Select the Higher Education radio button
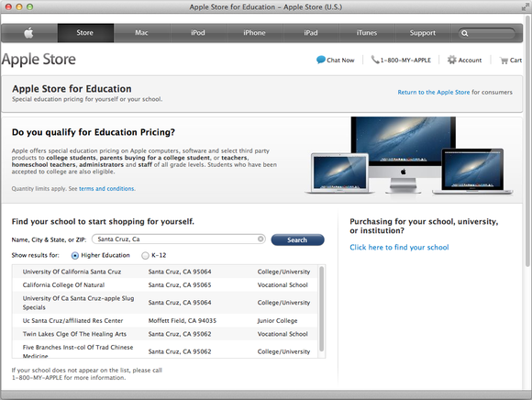The width and height of the screenshot is (532, 400). (x=75, y=255)
